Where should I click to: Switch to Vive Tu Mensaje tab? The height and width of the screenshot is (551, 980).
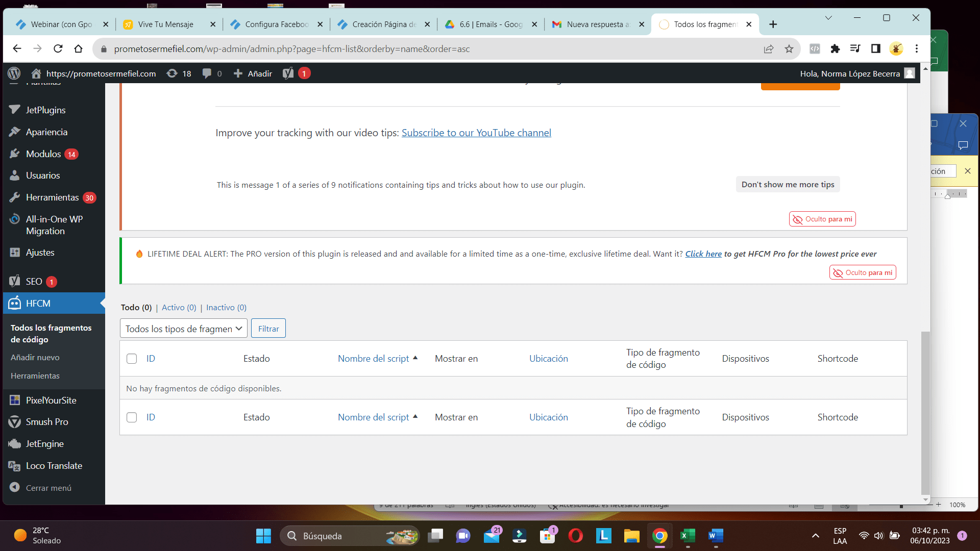(x=168, y=24)
